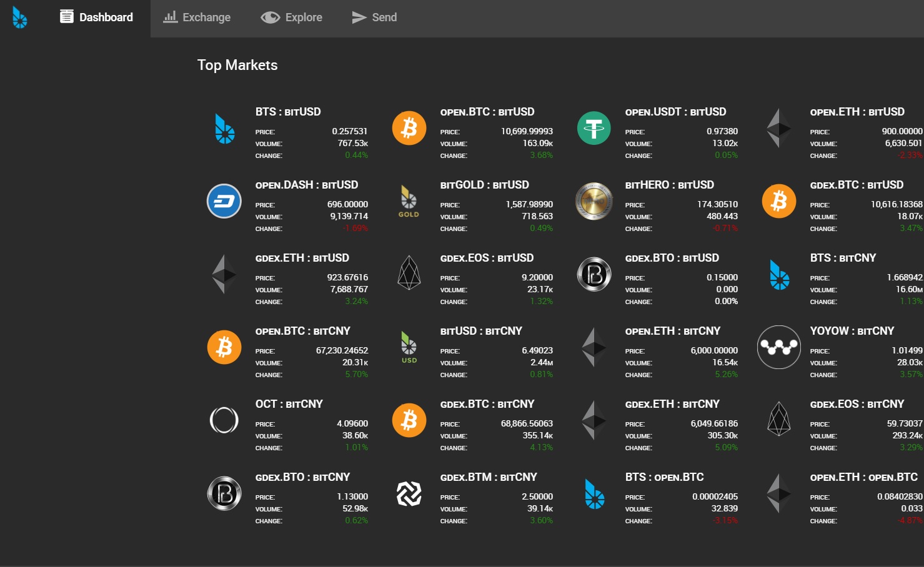The height and width of the screenshot is (567, 924).
Task: Click the EOS icon for GDEX.EOS : bitUSD
Action: click(x=409, y=273)
